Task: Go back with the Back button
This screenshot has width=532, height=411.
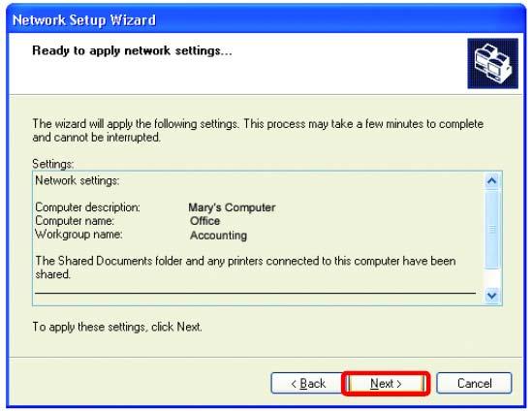Action: pos(308,384)
